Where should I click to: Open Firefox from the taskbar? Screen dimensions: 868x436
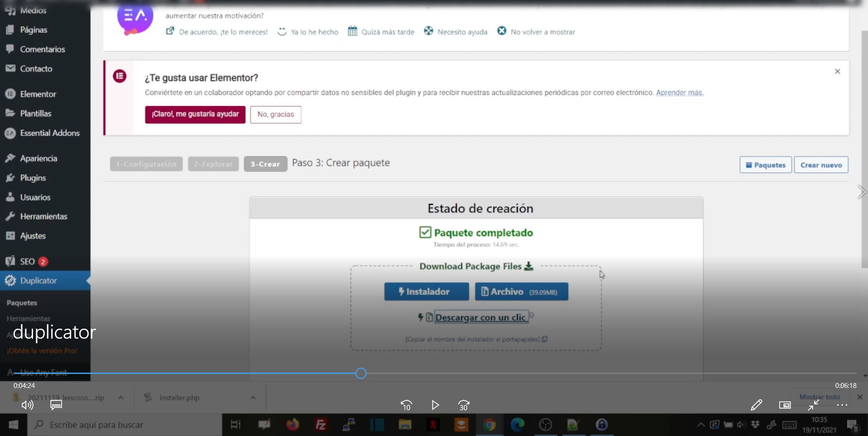pos(292,425)
